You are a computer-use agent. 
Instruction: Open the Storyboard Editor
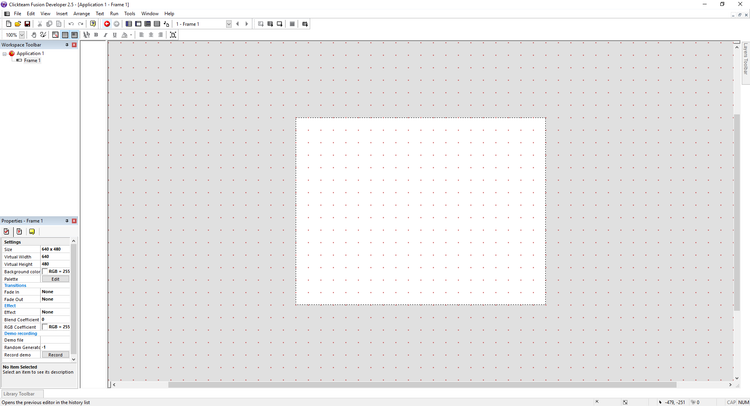(129, 24)
